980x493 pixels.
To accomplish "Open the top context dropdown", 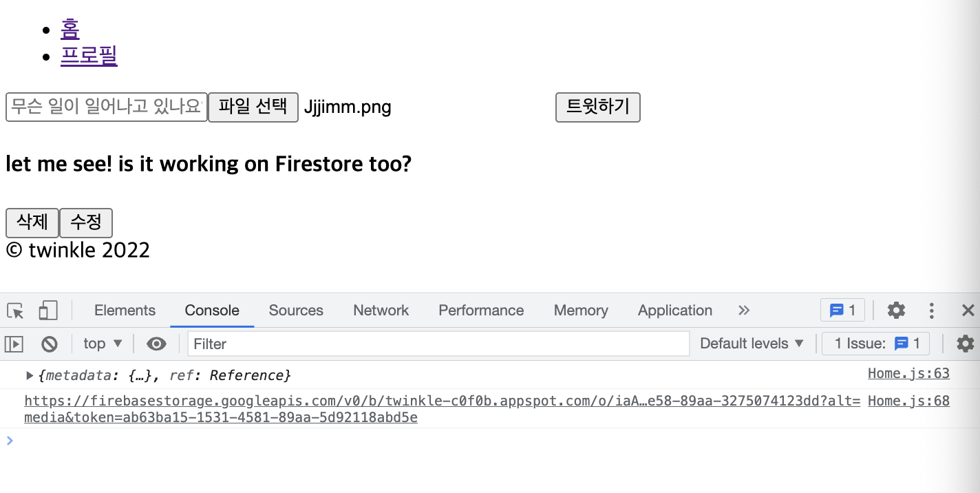I will (103, 344).
